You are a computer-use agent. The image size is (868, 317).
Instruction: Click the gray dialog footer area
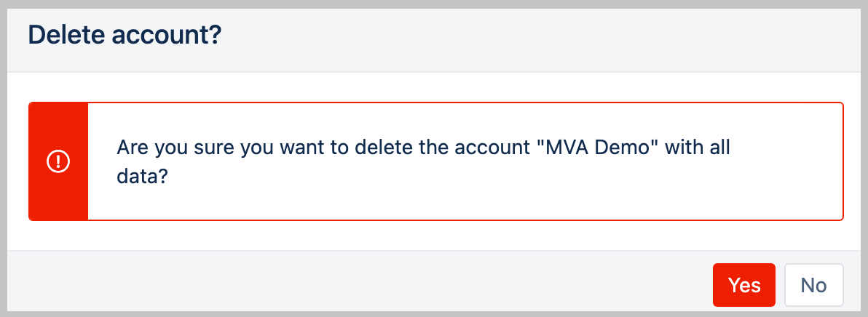pos(364,284)
